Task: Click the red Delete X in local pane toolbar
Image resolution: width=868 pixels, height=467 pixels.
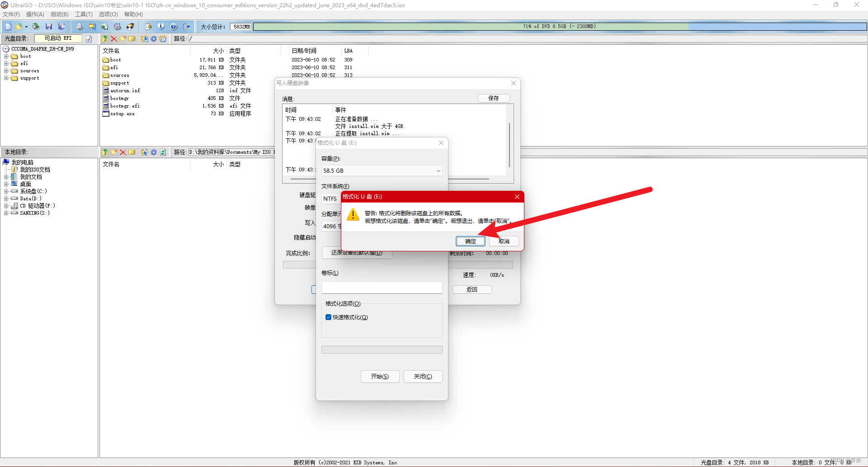Action: pos(123,152)
